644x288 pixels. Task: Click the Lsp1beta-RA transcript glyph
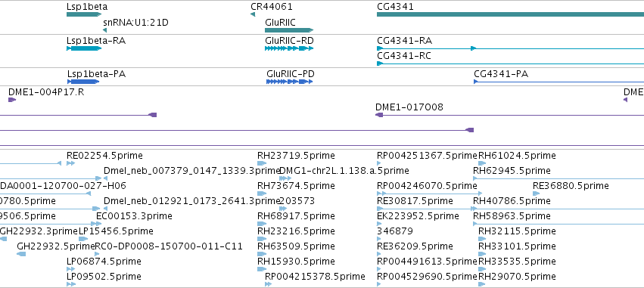(84, 48)
